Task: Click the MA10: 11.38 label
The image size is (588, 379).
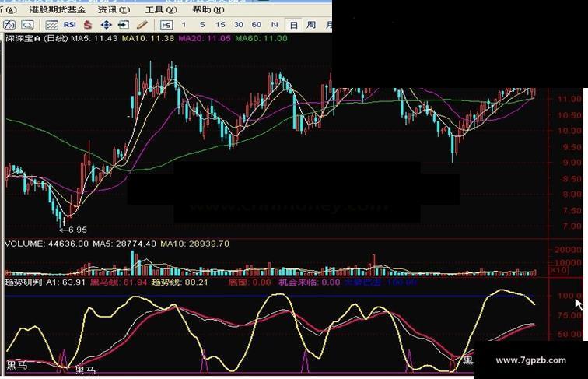Action: click(148, 38)
